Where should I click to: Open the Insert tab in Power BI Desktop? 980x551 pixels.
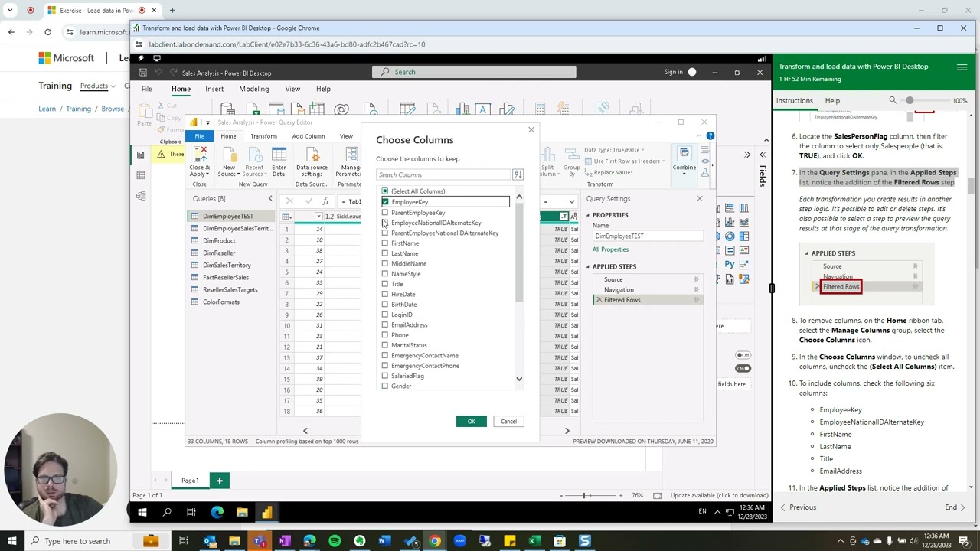(214, 89)
